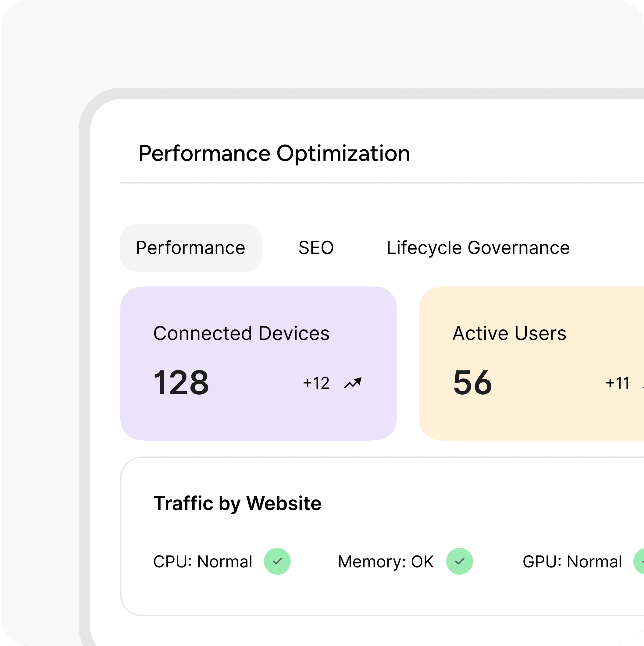Open the SEO tab
The width and height of the screenshot is (644, 646).
[x=316, y=248]
